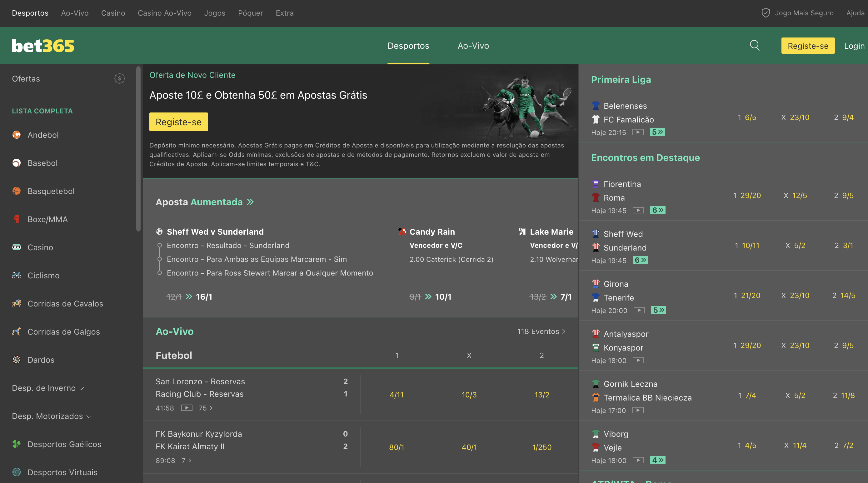Viewport: 868px width, 483px height.
Task: Open bet boost badge 5 for Girona match
Action: click(x=658, y=310)
